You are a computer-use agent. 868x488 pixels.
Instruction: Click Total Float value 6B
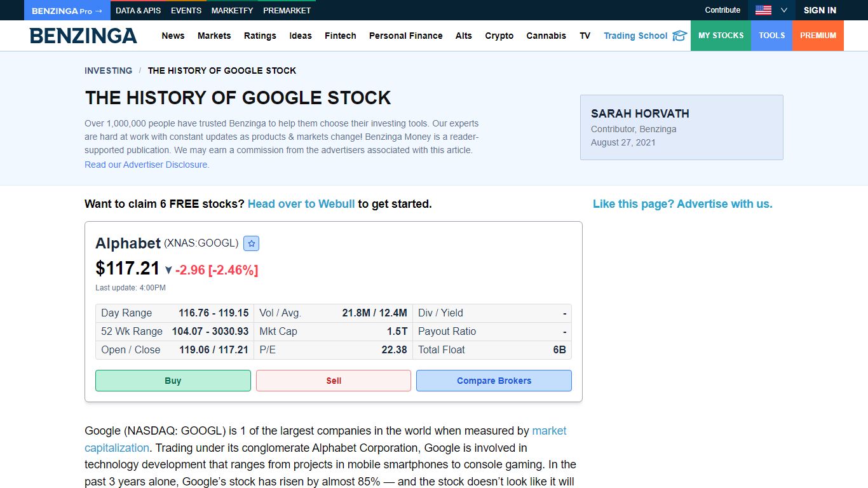coord(559,349)
